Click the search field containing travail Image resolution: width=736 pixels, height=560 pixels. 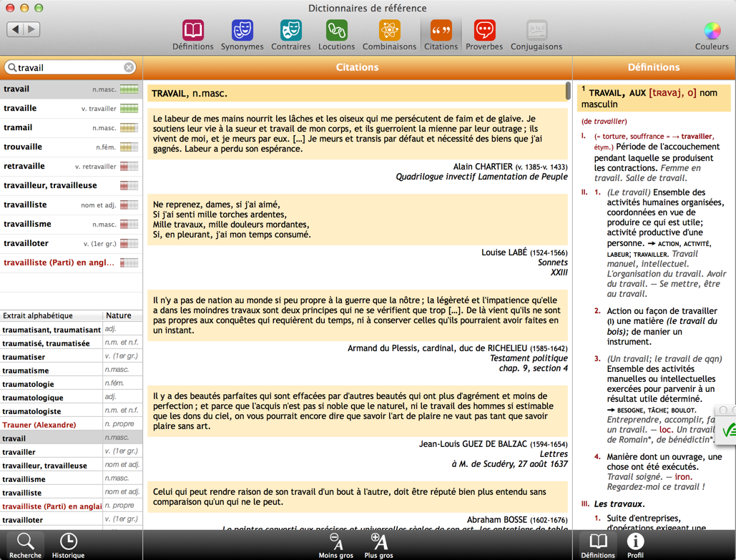pos(70,68)
